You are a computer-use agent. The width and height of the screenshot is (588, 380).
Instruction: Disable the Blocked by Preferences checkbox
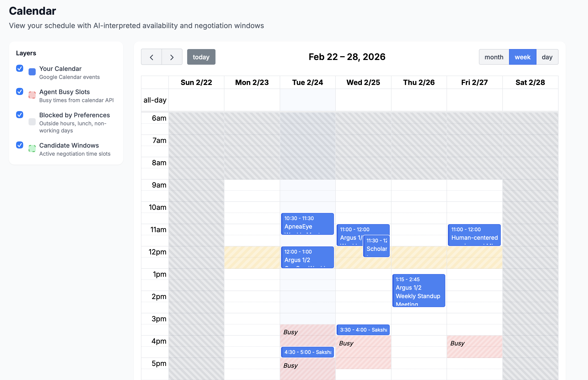coord(20,115)
